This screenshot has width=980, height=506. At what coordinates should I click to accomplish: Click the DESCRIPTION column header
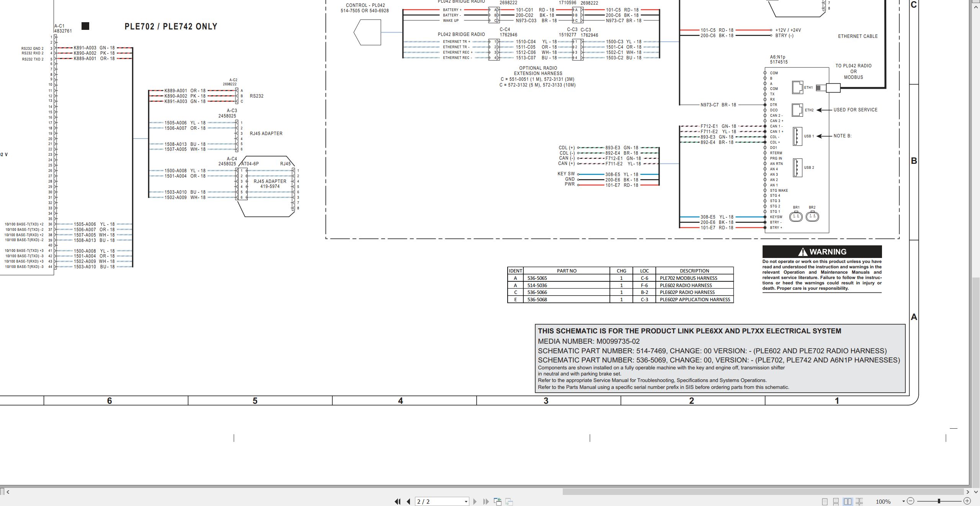tap(694, 271)
